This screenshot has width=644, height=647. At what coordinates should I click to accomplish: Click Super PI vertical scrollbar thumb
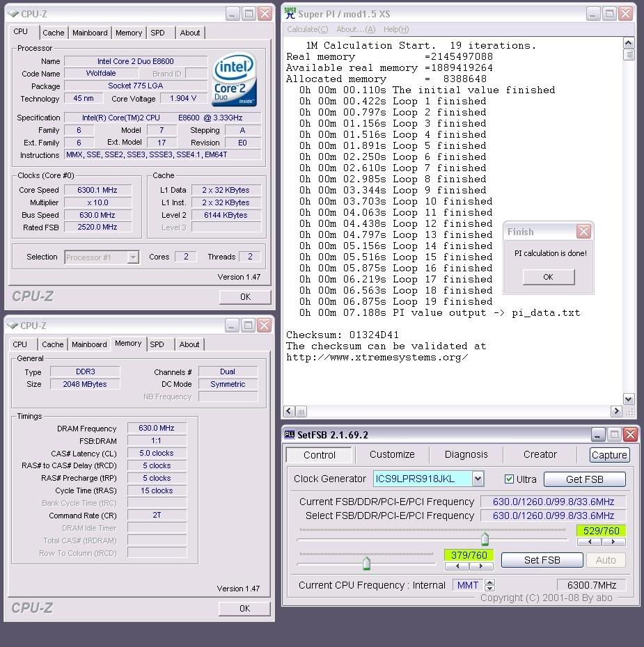[x=628, y=54]
